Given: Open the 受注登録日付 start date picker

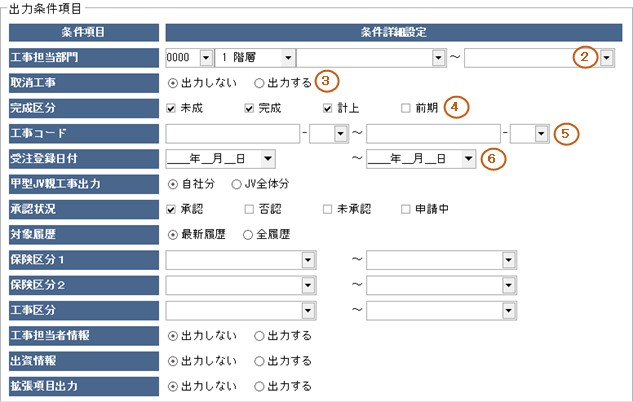Looking at the screenshot, I should [x=267, y=158].
